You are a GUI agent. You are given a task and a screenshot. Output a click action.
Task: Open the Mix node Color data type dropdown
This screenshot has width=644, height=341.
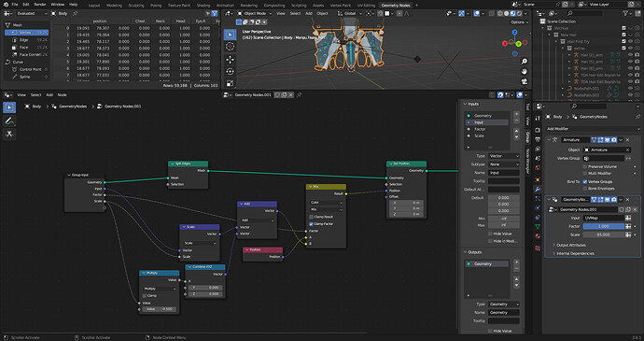coord(327,203)
